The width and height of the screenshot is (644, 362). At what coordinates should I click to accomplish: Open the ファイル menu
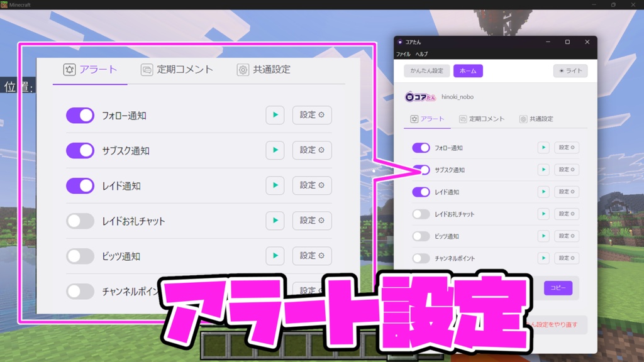pyautogui.click(x=403, y=54)
